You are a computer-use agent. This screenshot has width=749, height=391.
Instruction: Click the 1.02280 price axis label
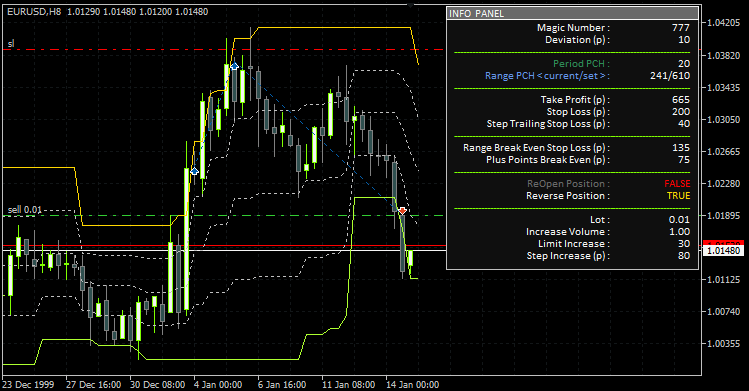click(x=724, y=184)
